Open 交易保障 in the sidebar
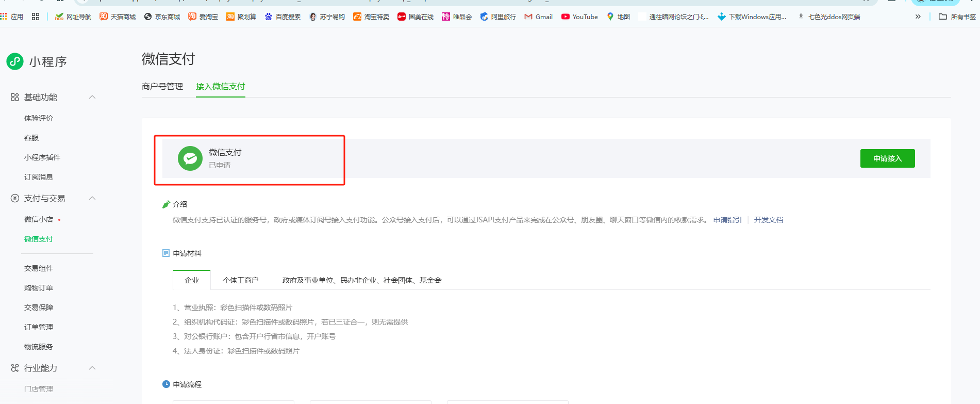The height and width of the screenshot is (404, 980). (39, 308)
